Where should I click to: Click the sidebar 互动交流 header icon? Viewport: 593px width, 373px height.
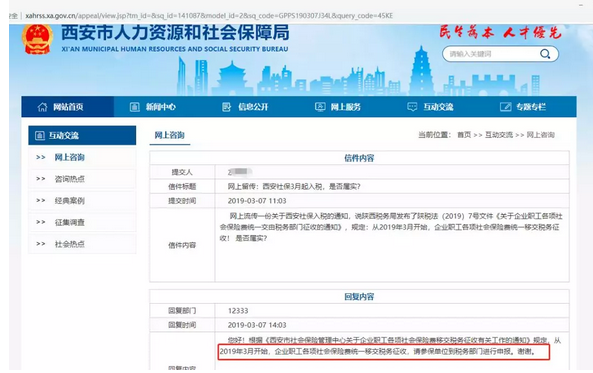(40, 135)
